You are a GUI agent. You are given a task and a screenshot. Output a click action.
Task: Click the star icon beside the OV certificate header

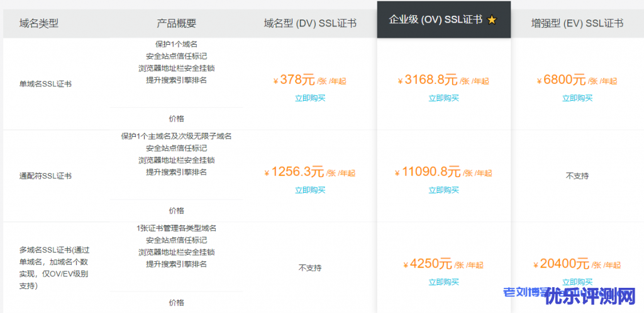tap(492, 20)
